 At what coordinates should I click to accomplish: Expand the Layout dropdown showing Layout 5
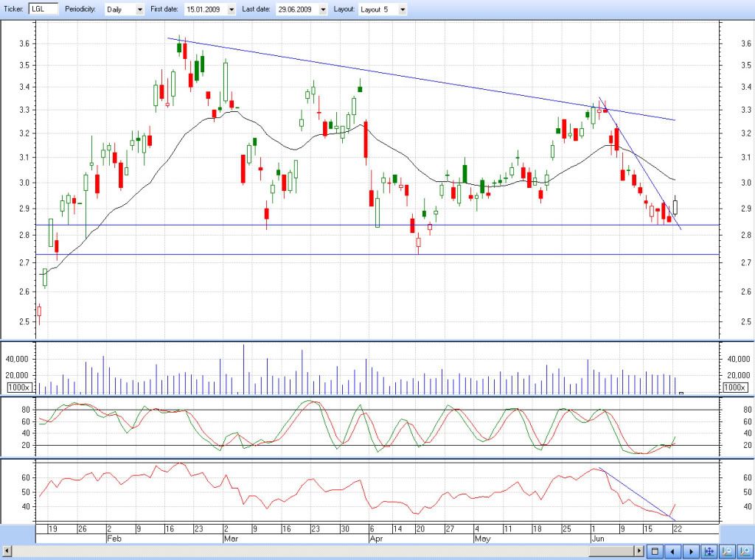pos(403,10)
